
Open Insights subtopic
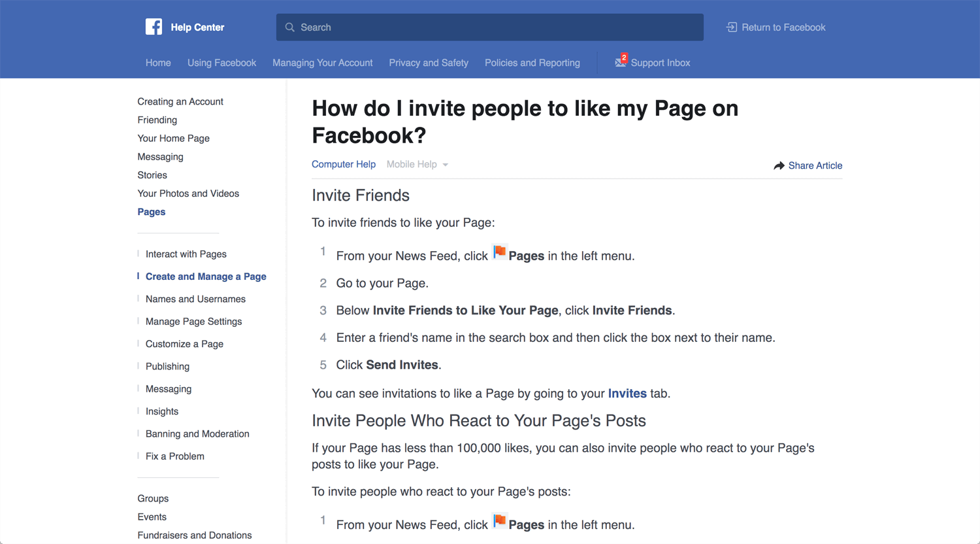[162, 411]
